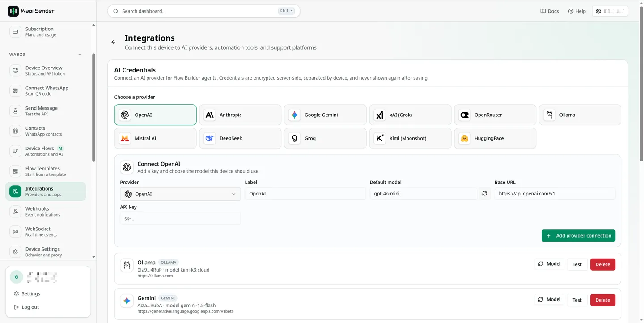Select the Anthropic provider card
The height and width of the screenshot is (323, 644).
click(x=240, y=115)
